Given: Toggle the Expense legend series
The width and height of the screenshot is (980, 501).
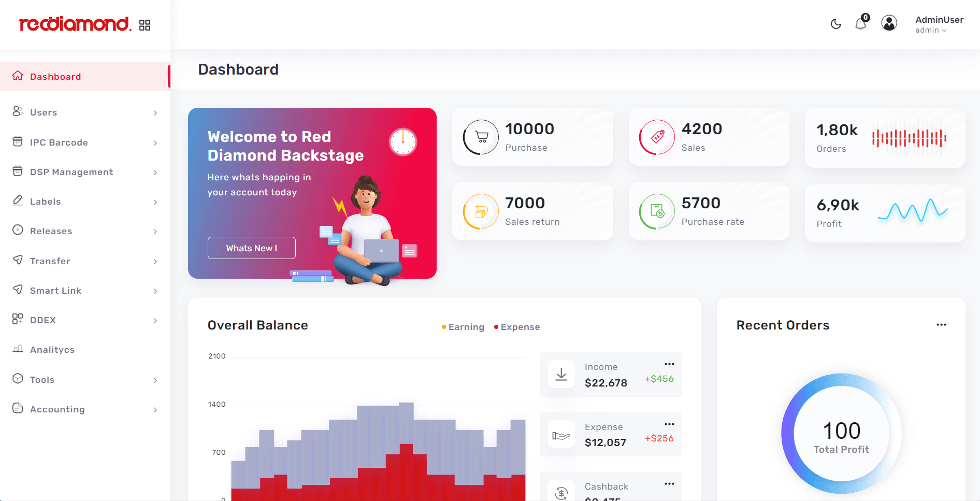Looking at the screenshot, I should click(517, 327).
